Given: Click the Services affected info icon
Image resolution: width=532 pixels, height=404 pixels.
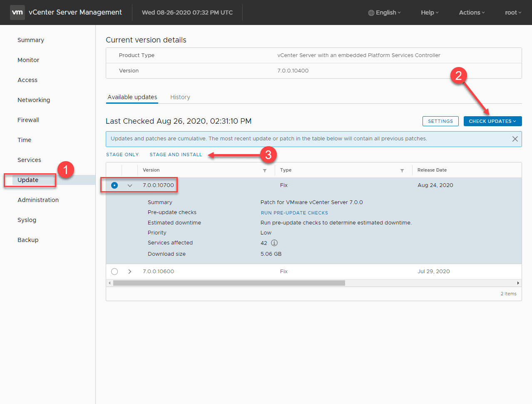Looking at the screenshot, I should [274, 243].
